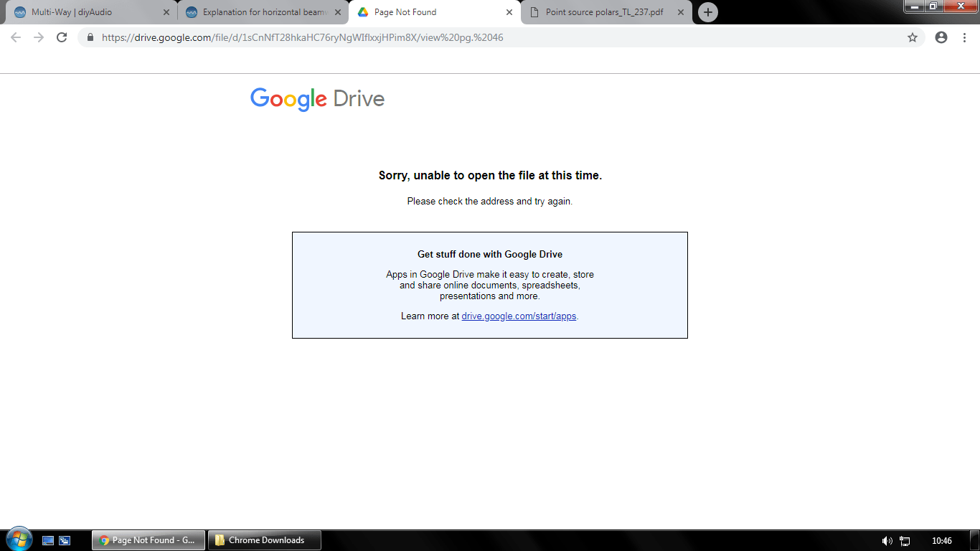Click the Show Desktop taskbar icon
The image size is (980, 551).
48,540
